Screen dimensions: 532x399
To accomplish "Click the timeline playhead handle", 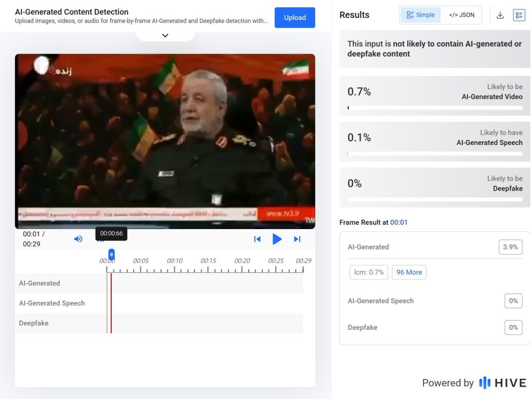I will point(111,255).
